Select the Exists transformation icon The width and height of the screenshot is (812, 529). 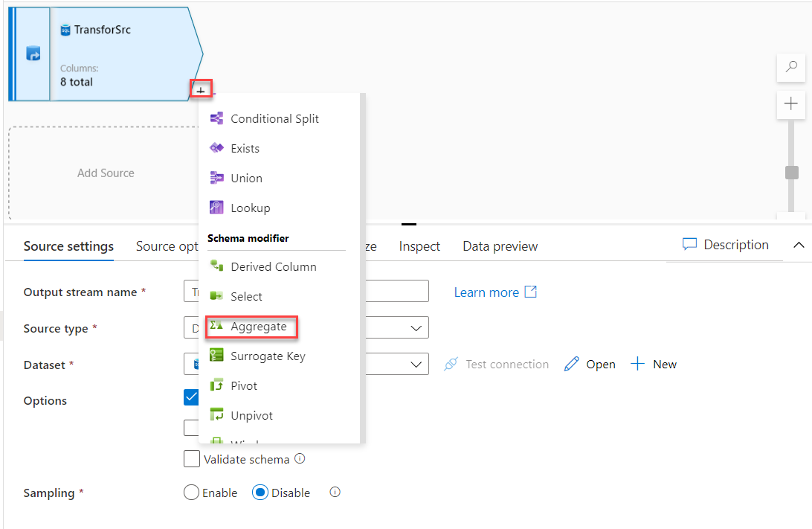point(216,148)
